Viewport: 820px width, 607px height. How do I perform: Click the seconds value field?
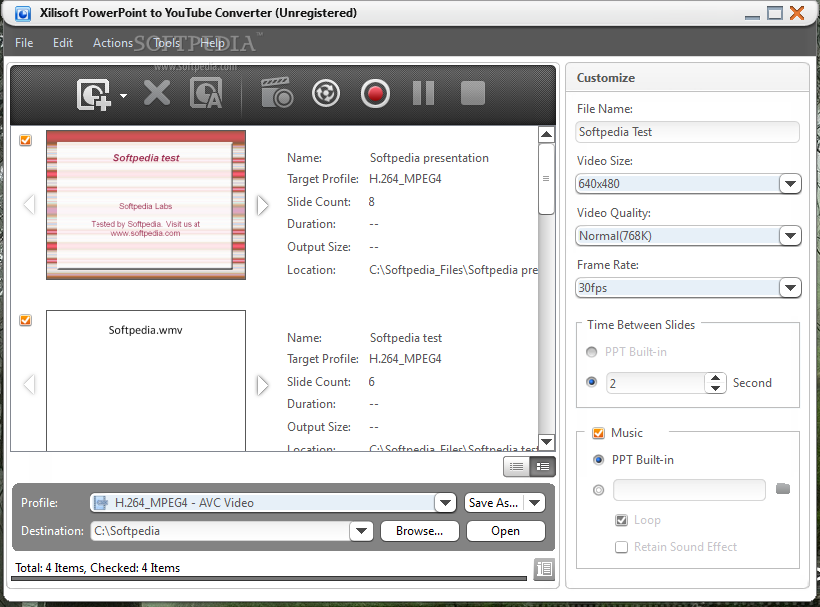(655, 383)
